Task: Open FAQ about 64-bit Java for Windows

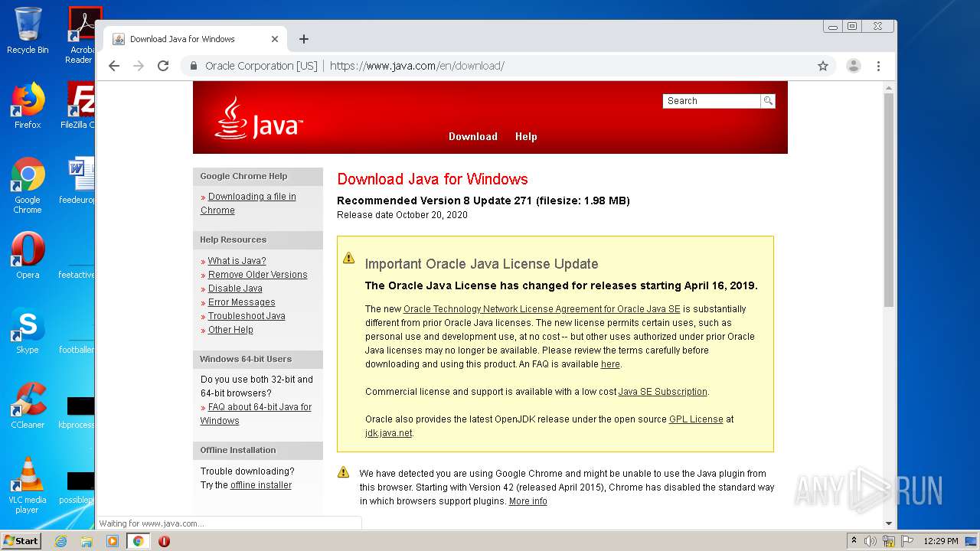Action: tap(256, 414)
